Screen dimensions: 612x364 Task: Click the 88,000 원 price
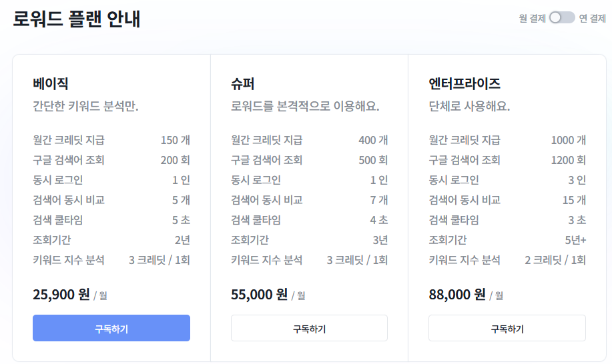pos(457,294)
